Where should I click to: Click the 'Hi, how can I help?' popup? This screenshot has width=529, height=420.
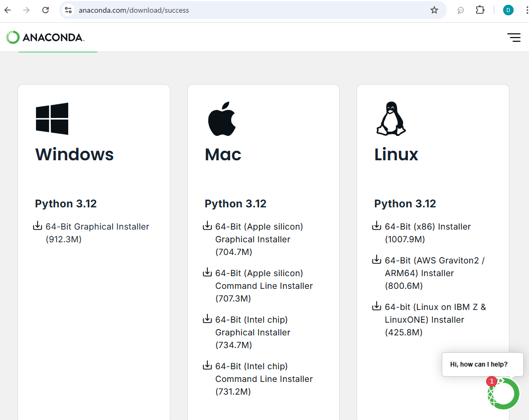pos(482,364)
